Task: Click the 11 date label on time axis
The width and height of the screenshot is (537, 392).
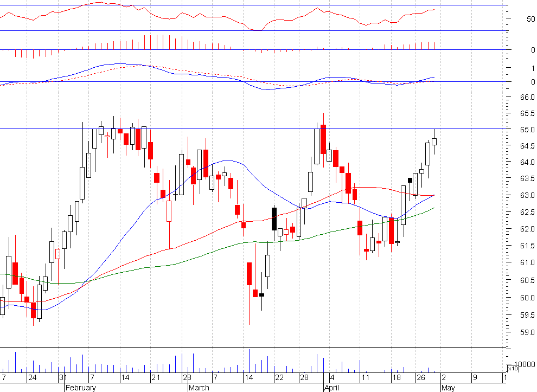Action: point(366,377)
